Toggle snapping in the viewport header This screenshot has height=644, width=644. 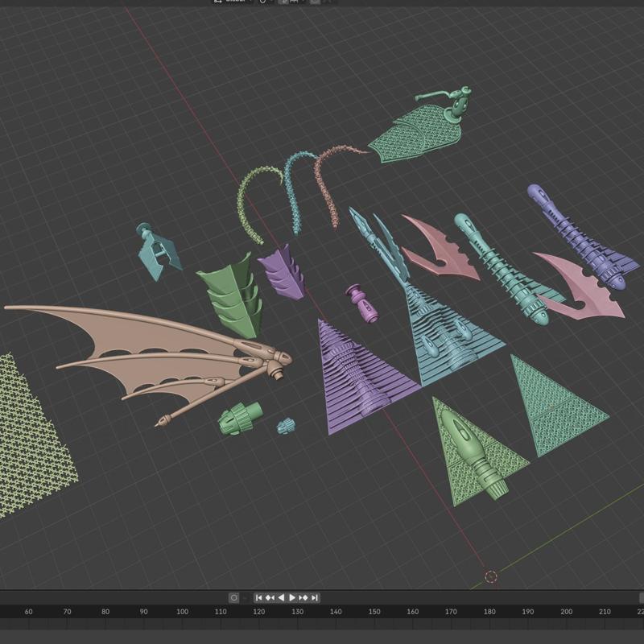(x=283, y=2)
